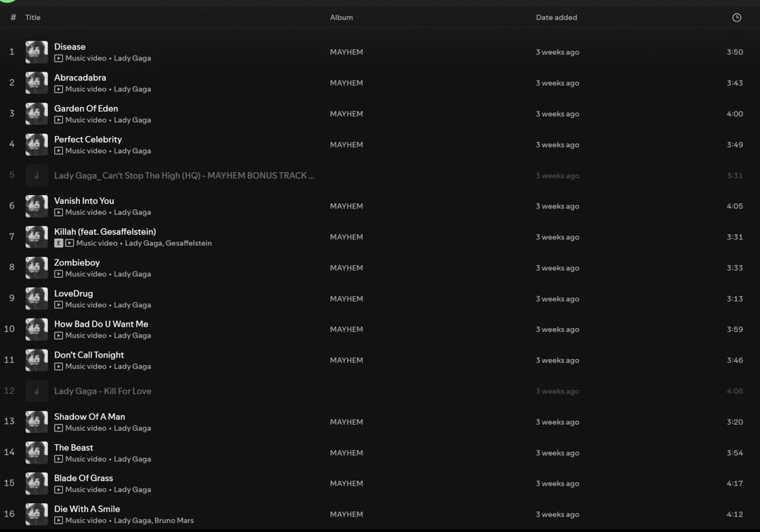This screenshot has height=532, width=760.
Task: Open the LoveDrug album cover thumbnail
Action: click(36, 299)
